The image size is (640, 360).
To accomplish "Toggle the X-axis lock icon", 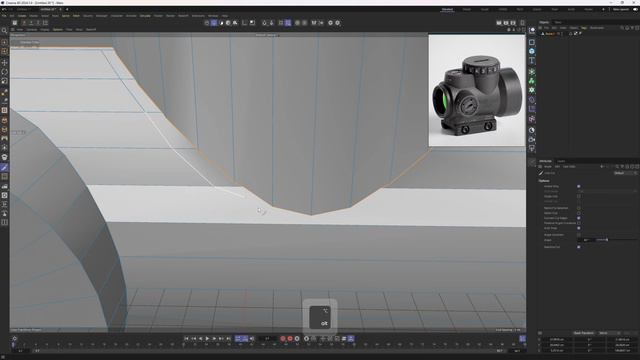I will pyautogui.click(x=24, y=23).
